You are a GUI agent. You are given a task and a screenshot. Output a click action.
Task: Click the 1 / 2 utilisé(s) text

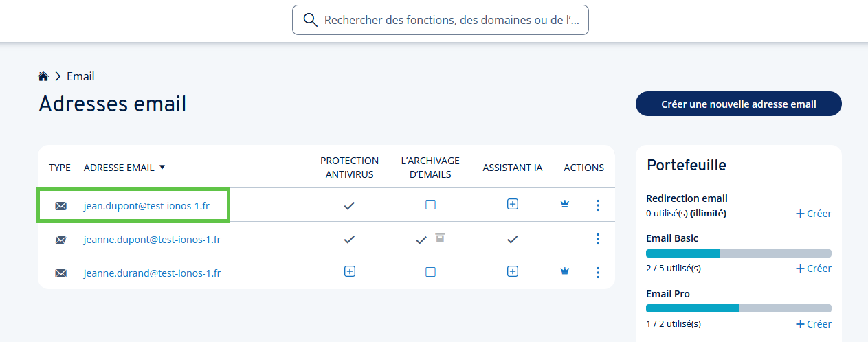pyautogui.click(x=674, y=324)
